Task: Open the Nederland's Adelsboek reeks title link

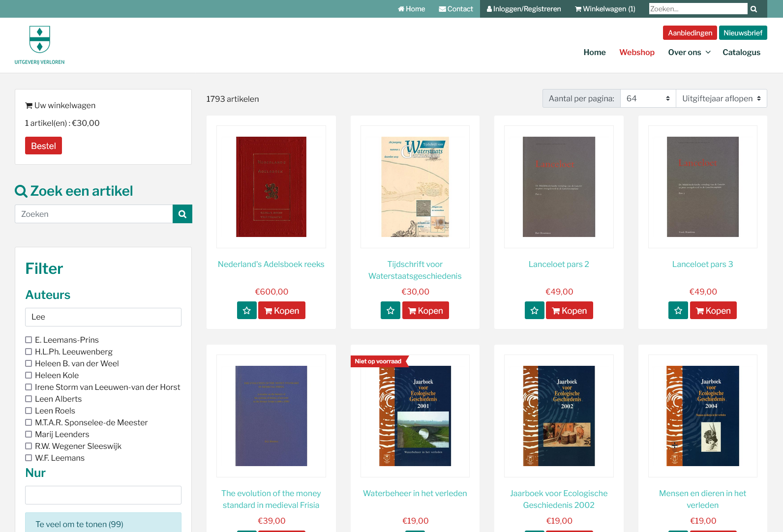Action: (x=271, y=264)
